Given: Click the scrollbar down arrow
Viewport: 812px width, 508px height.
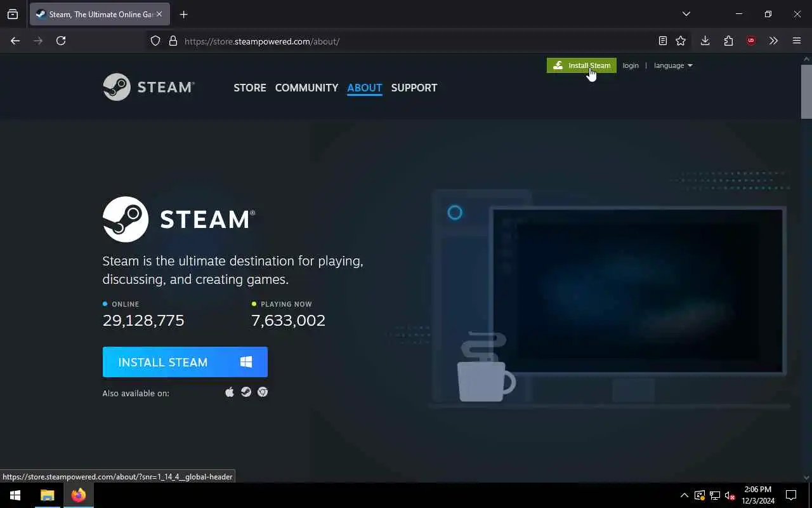Looking at the screenshot, I should [806, 478].
